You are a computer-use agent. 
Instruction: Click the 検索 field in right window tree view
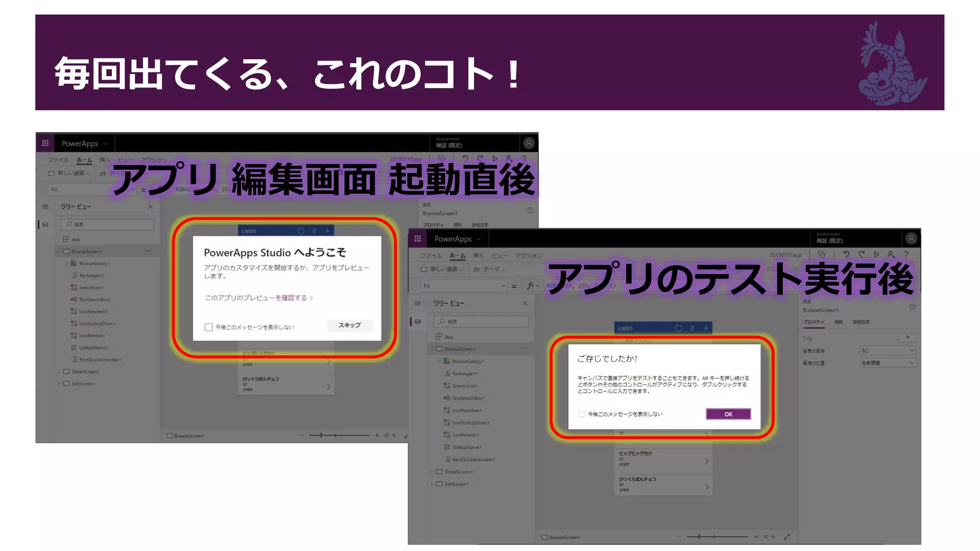click(x=481, y=321)
